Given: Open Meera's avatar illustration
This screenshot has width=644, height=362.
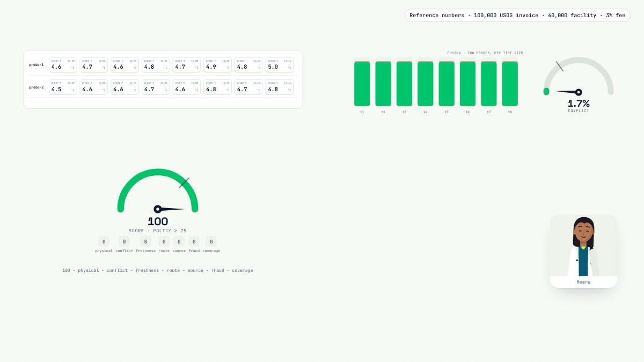Looking at the screenshot, I should (x=583, y=246).
